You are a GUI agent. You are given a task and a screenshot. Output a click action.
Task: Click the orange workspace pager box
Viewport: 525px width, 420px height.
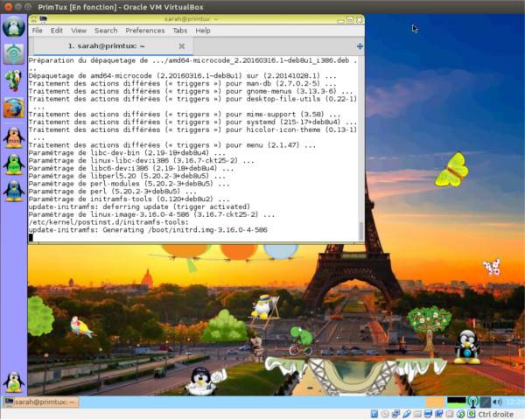point(435,402)
